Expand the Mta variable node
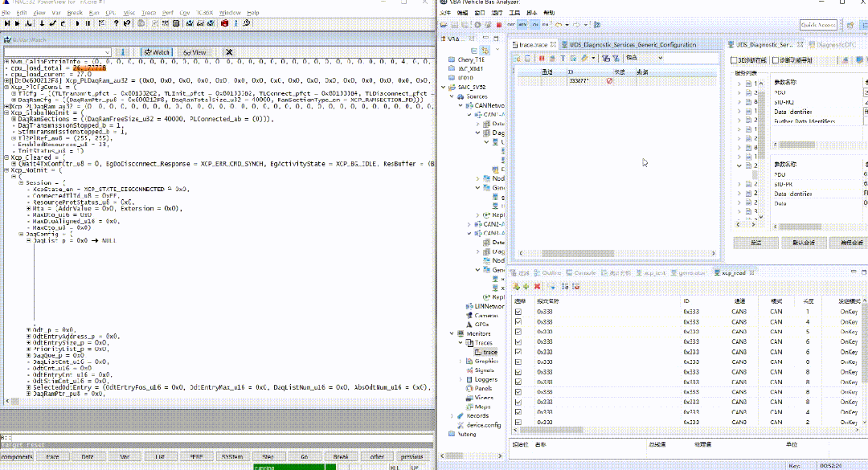The image size is (868, 470). pos(28,208)
